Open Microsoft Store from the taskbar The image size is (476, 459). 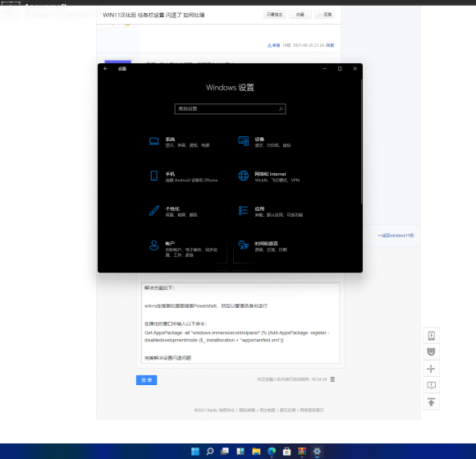tap(286, 452)
